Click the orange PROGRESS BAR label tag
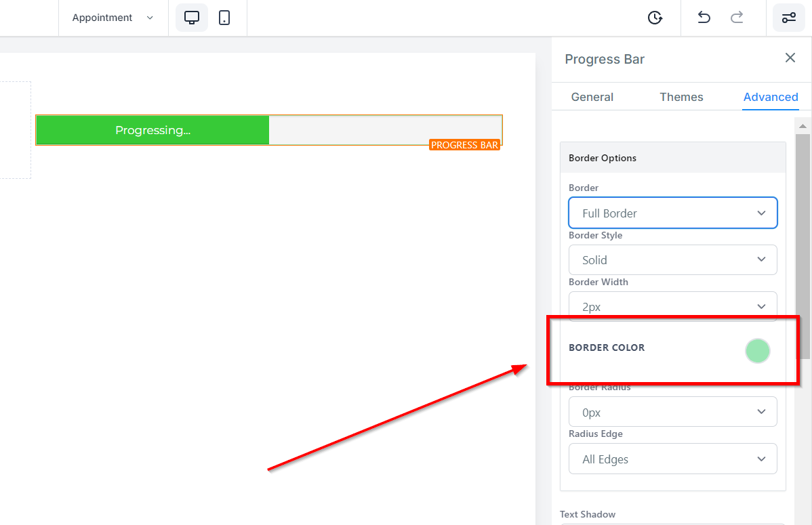The height and width of the screenshot is (525, 812). pyautogui.click(x=464, y=145)
